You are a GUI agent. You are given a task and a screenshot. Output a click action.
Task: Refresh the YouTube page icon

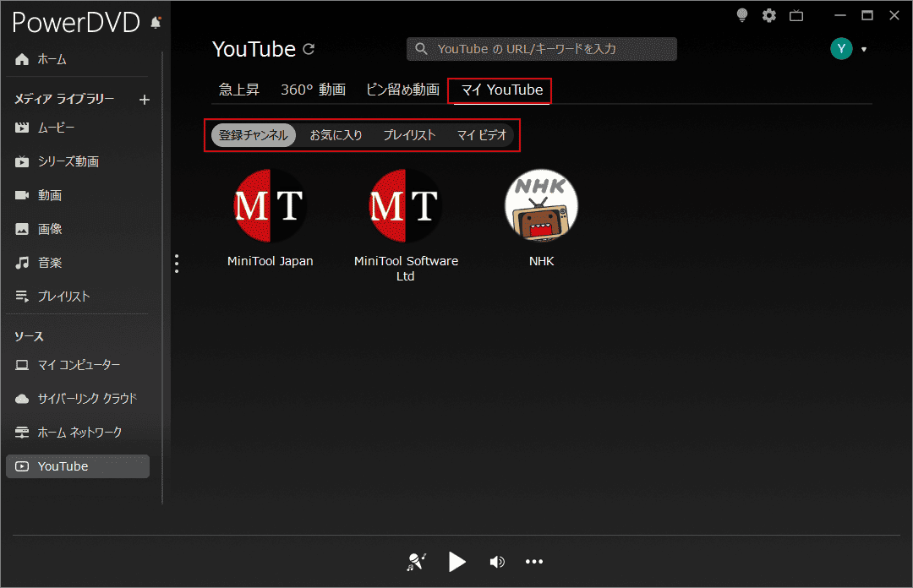pos(309,50)
